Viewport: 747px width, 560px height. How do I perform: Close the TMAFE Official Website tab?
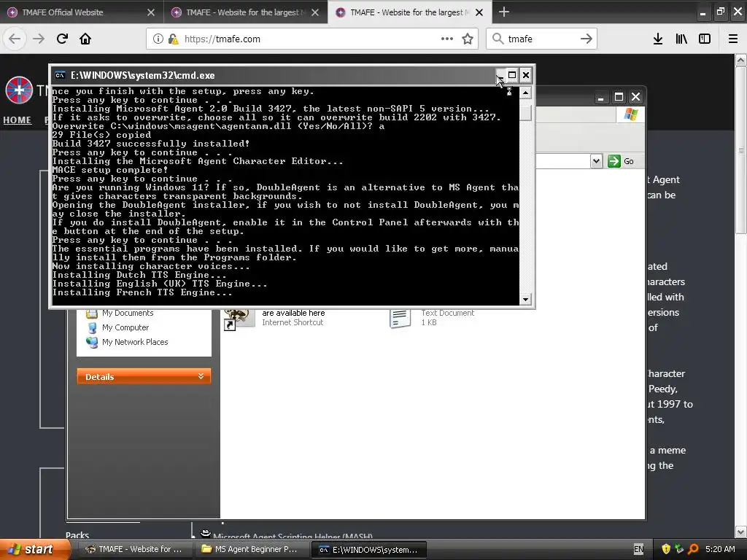[x=151, y=12]
